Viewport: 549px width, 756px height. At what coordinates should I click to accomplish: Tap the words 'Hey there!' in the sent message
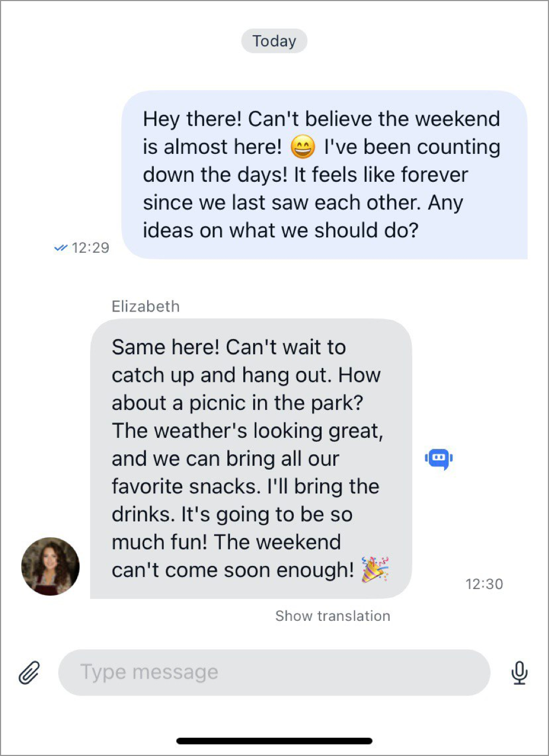point(192,119)
